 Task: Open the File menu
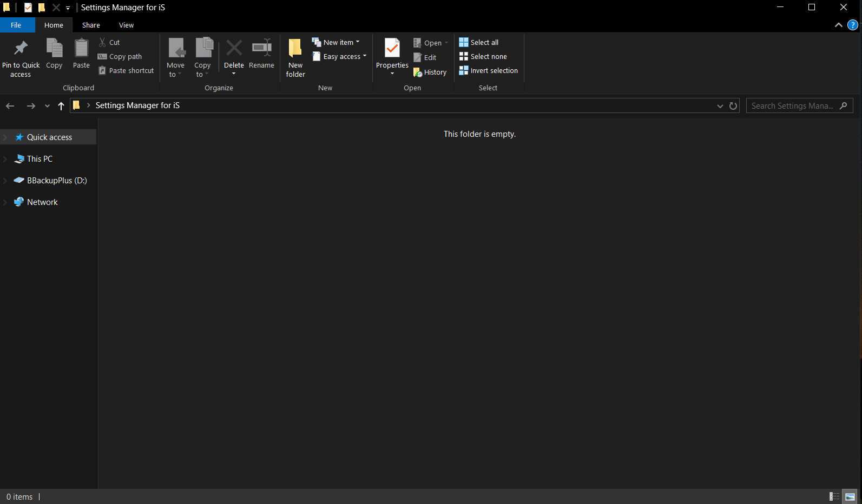(x=16, y=25)
